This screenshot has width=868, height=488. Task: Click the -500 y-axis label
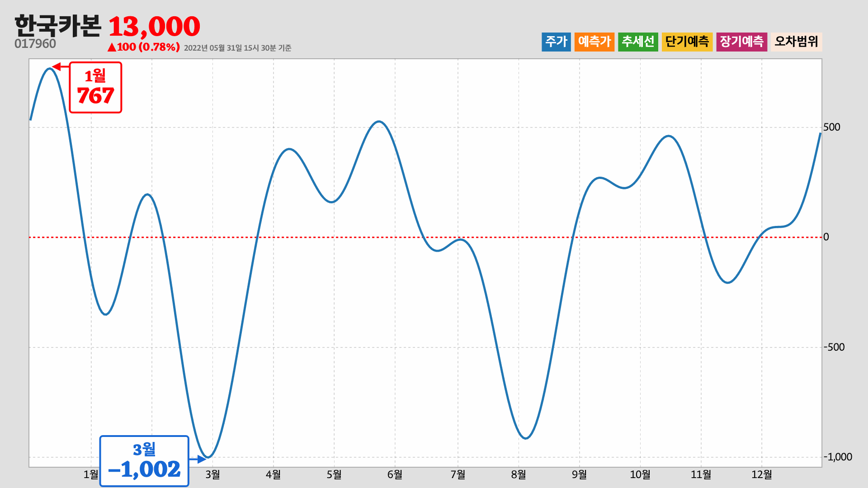point(834,347)
